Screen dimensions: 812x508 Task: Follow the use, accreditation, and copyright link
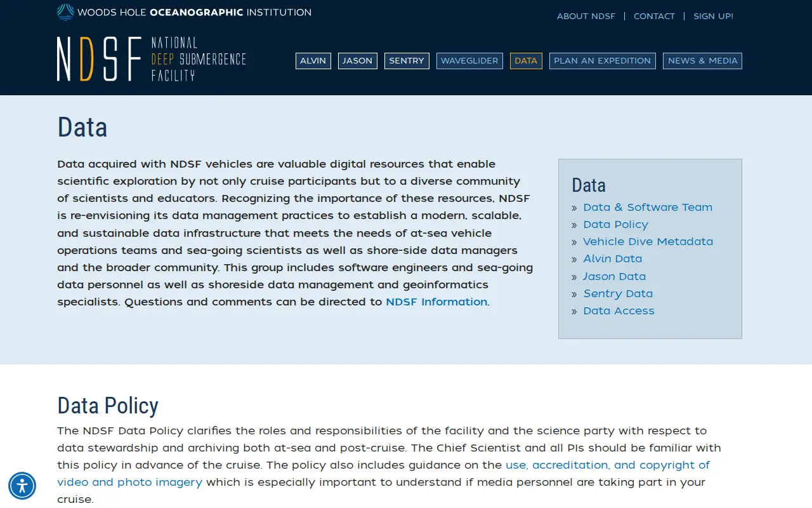click(383, 474)
